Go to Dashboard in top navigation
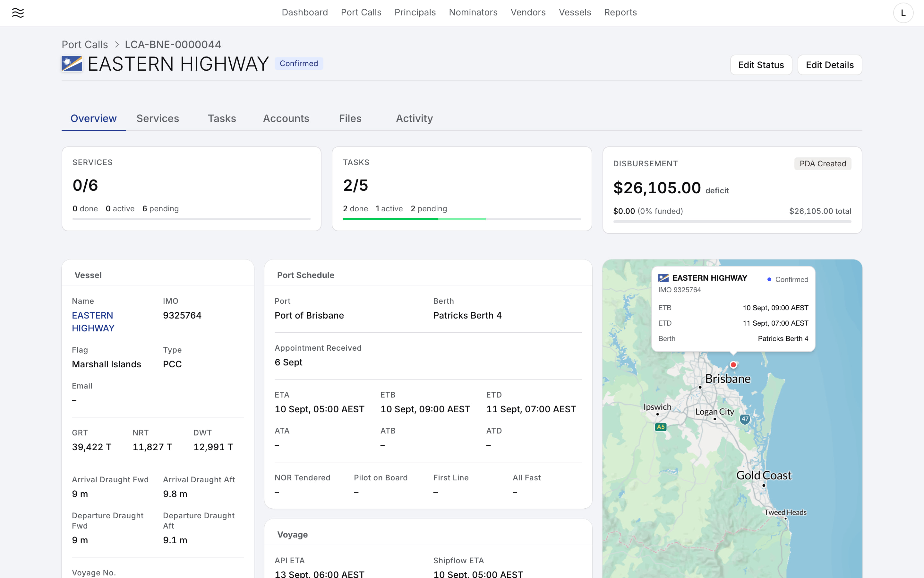 coord(305,13)
